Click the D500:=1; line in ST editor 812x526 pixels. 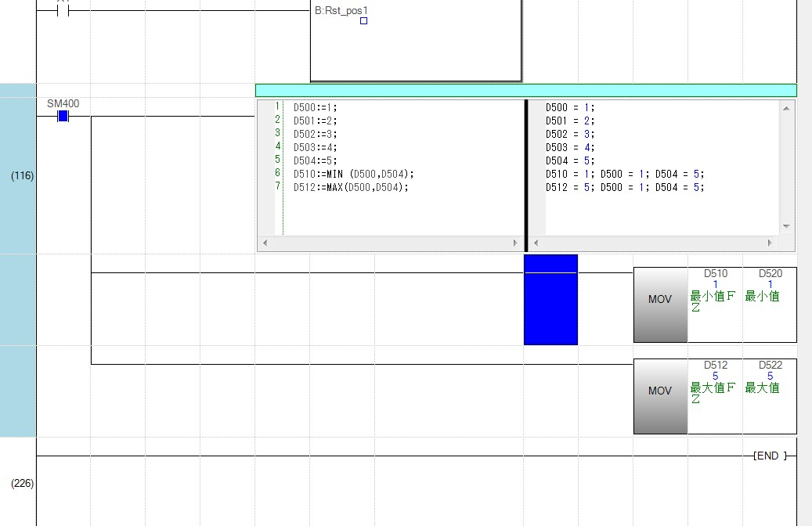[316, 107]
